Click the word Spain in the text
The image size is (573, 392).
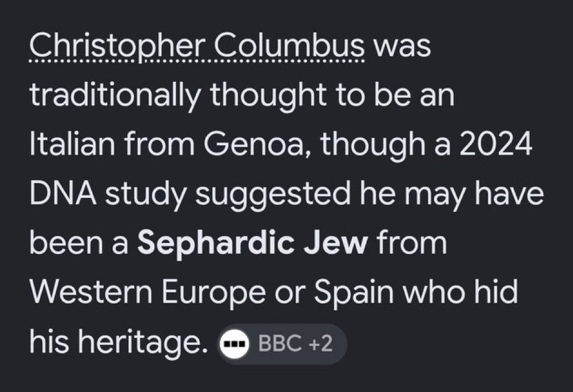pos(354,292)
